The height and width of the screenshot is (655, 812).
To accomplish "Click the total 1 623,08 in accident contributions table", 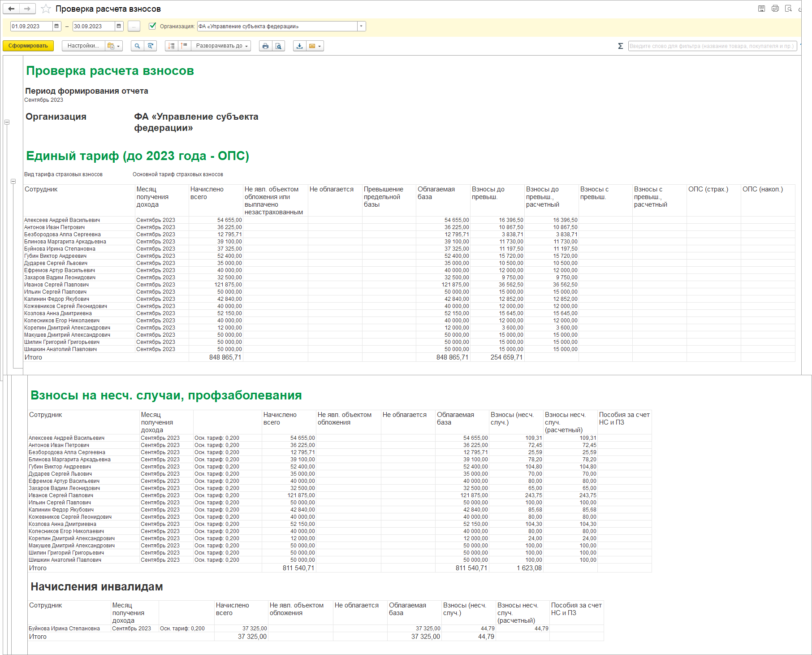I will 529,568.
